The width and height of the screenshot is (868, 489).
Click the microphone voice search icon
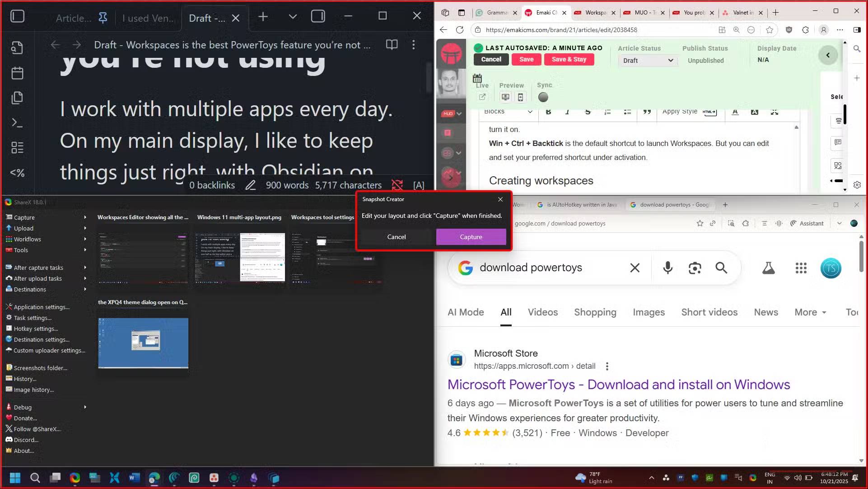(x=667, y=268)
